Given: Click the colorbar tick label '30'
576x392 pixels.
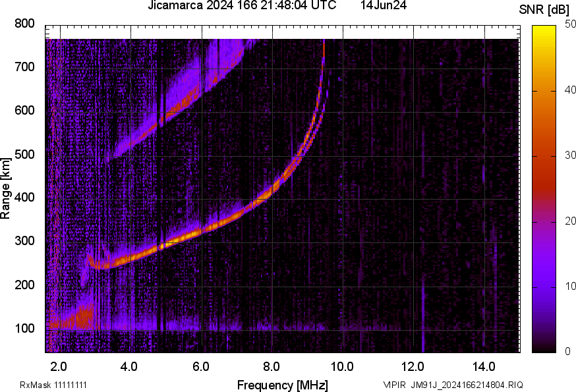Looking at the screenshot, I should (x=570, y=155).
